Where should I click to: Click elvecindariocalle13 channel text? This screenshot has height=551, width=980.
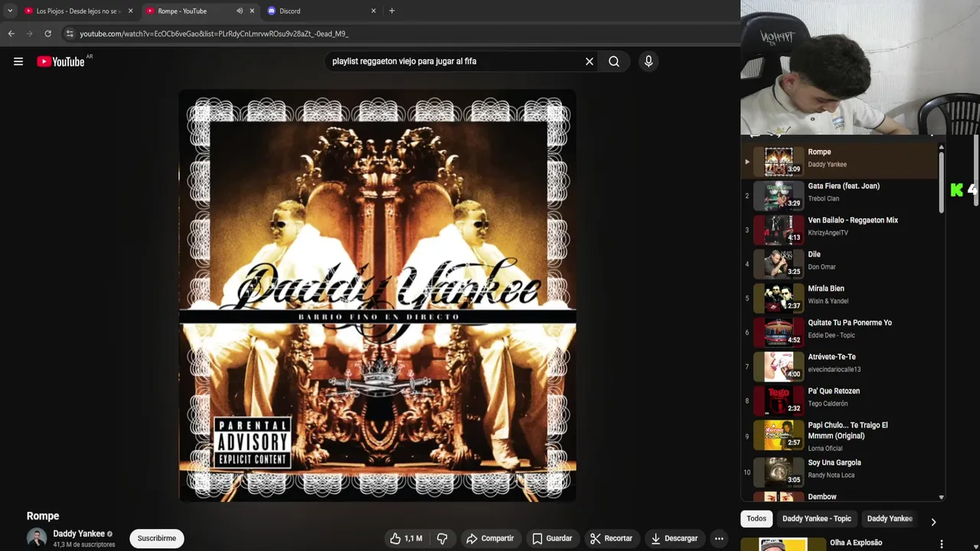point(835,370)
